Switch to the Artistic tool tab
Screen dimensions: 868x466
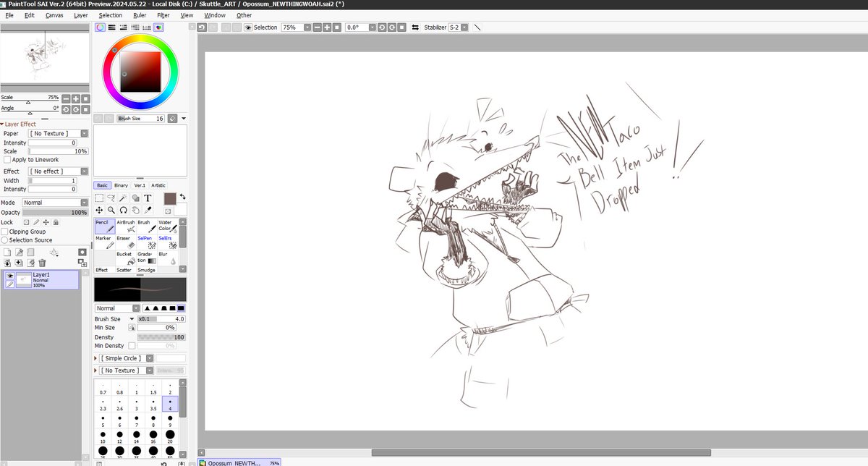pos(158,185)
